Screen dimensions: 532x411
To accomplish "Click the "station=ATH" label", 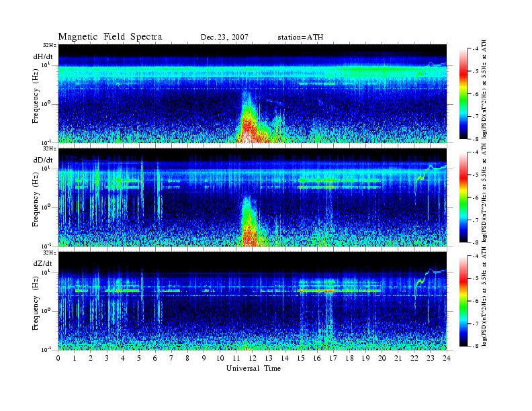I will tap(300, 38).
